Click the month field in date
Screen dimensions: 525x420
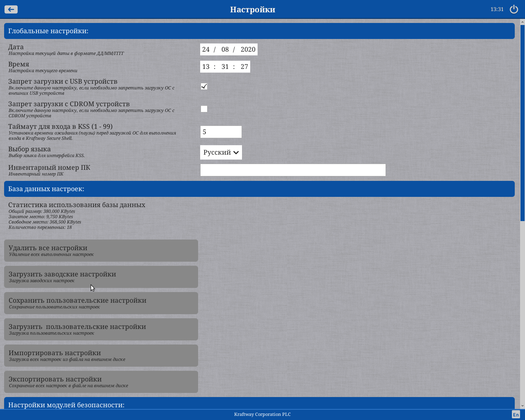coord(225,50)
